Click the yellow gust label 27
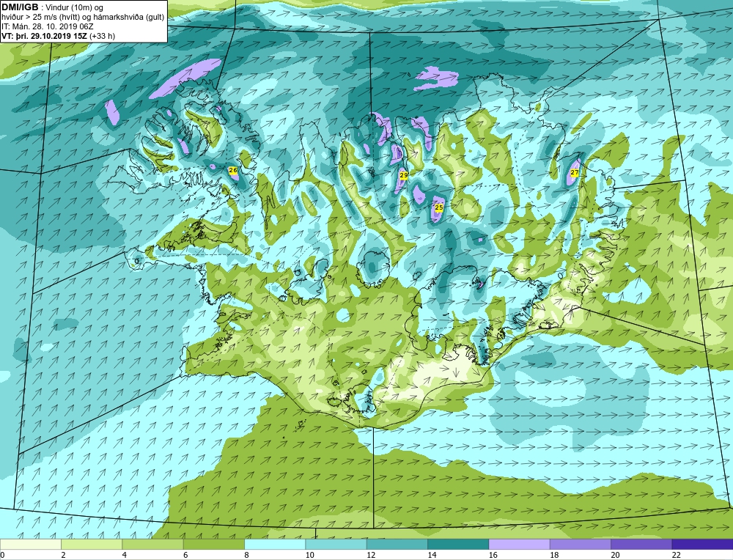 coord(575,172)
